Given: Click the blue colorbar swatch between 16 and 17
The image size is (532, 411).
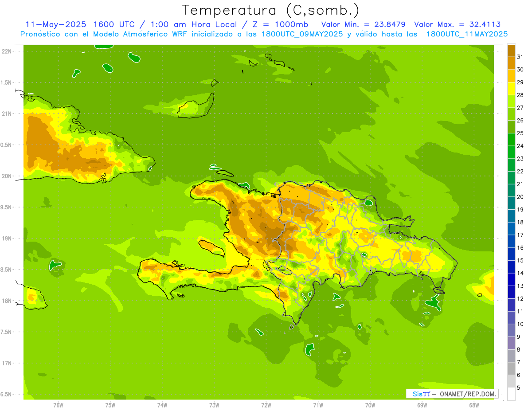Looking at the screenshot, I should [511, 241].
